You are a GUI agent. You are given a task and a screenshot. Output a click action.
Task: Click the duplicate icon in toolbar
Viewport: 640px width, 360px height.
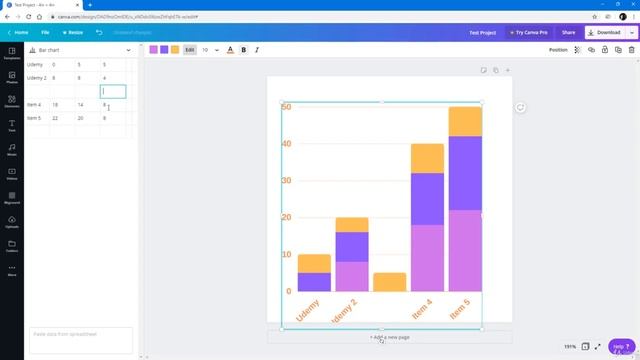pyautogui.click(x=618, y=50)
